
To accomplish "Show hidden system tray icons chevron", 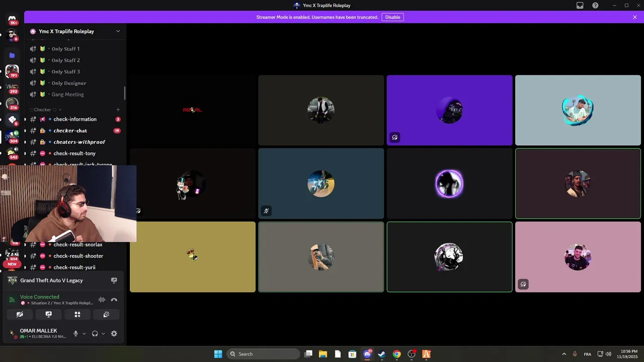I will pyautogui.click(x=564, y=354).
